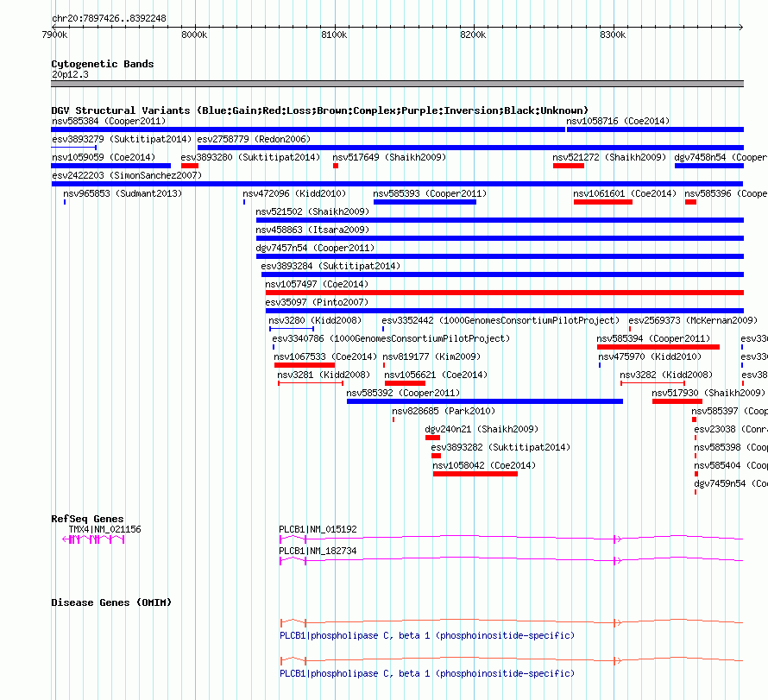Click second PLCB1 phospholipase C OMIM link
This screenshot has width=768, height=700.
[x=427, y=674]
